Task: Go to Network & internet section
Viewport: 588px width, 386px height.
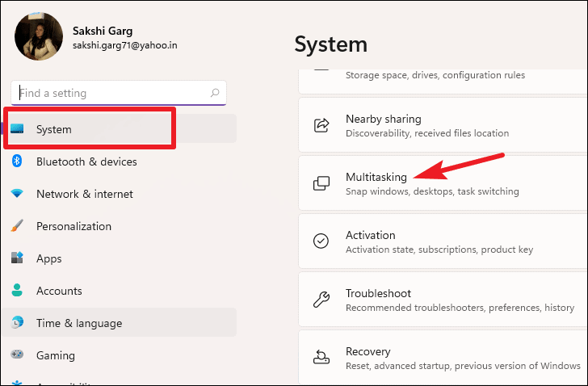Action: (x=120, y=194)
